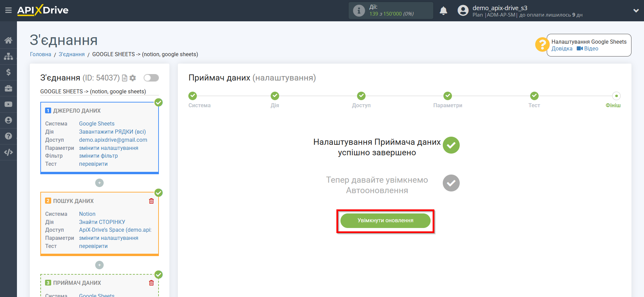Open the Головна breadcrumb link

(41, 54)
